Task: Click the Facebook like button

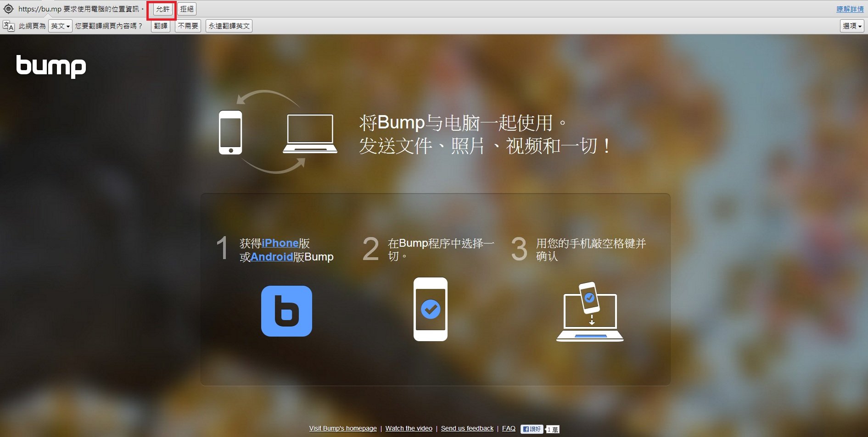Action: tap(532, 429)
